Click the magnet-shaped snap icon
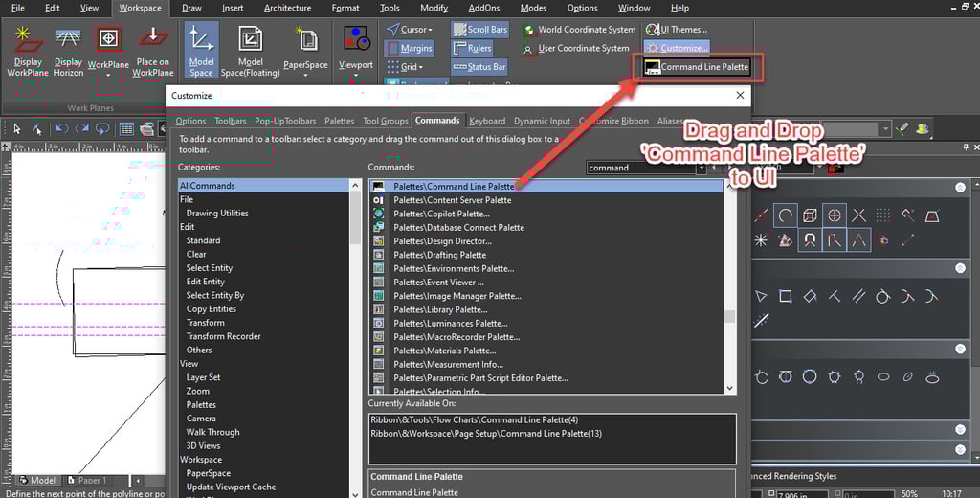The height and width of the screenshot is (498, 980). click(x=810, y=240)
